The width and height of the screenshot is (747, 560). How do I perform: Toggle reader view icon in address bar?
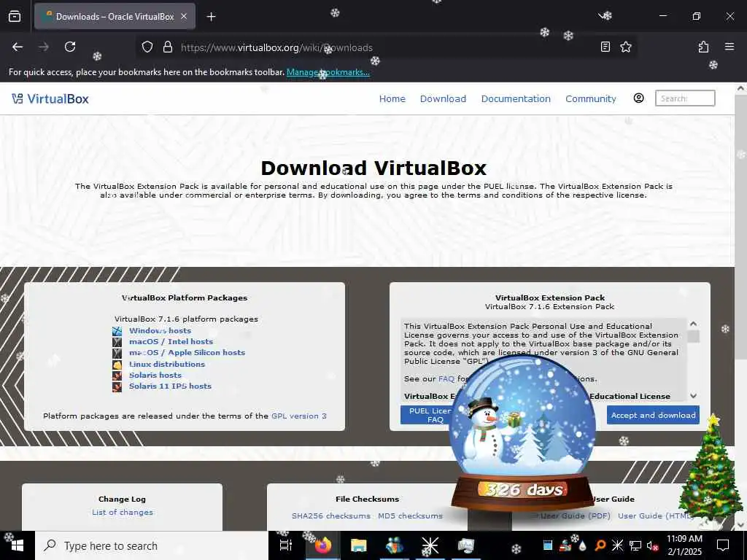605,47
